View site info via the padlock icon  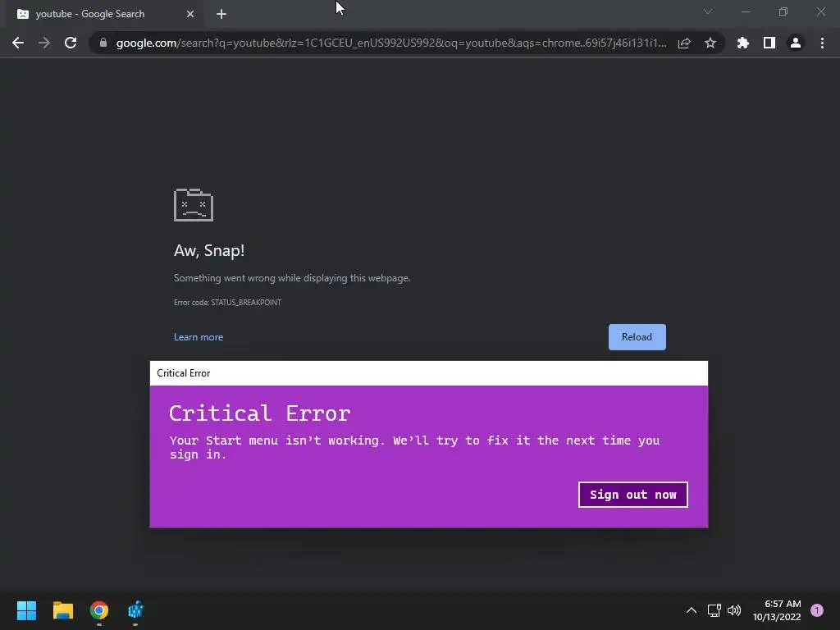pos(103,43)
